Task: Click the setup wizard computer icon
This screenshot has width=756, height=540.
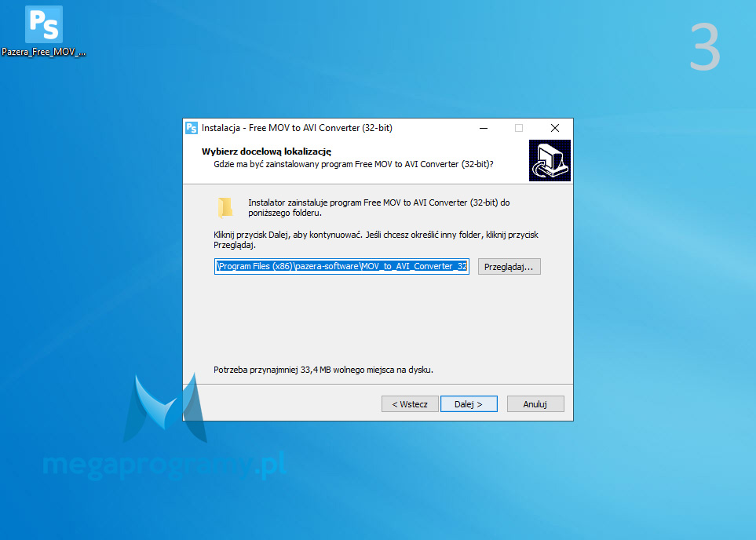Action: (x=550, y=161)
